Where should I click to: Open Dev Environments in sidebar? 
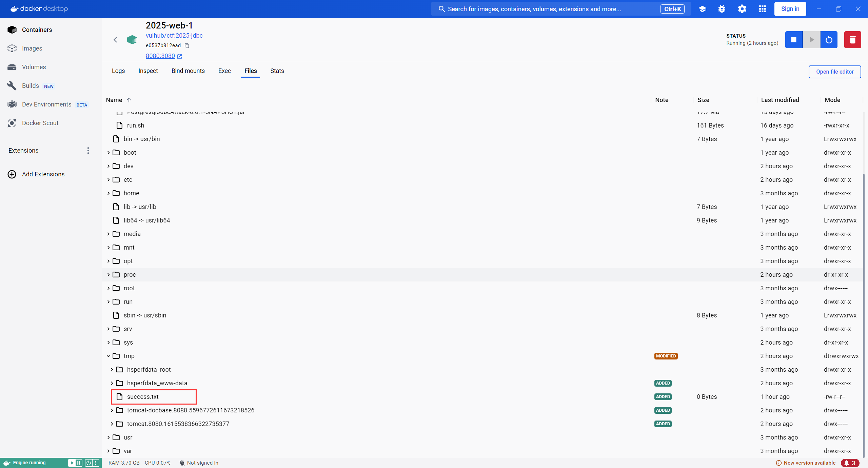click(x=46, y=104)
